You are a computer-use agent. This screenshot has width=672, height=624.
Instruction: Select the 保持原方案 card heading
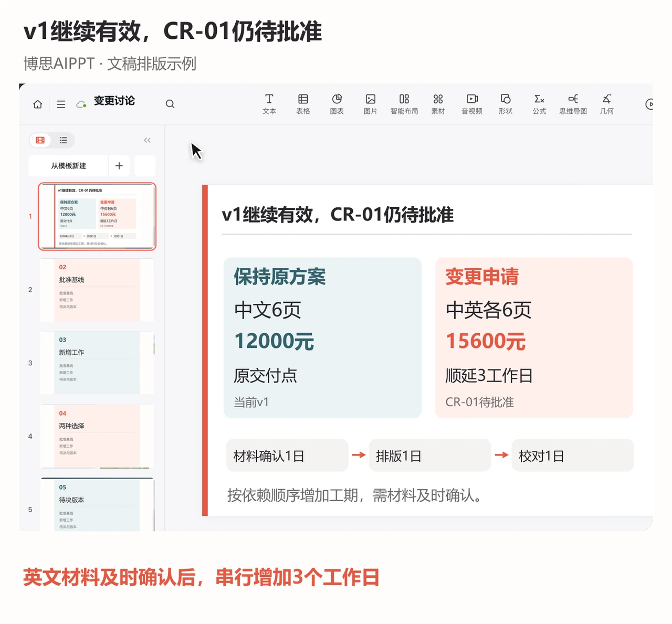pos(280,277)
